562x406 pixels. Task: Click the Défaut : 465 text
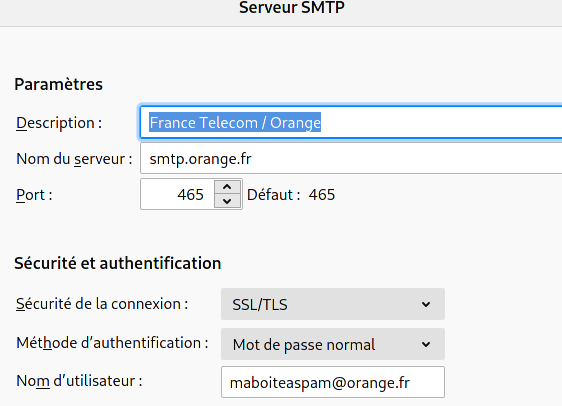click(291, 195)
